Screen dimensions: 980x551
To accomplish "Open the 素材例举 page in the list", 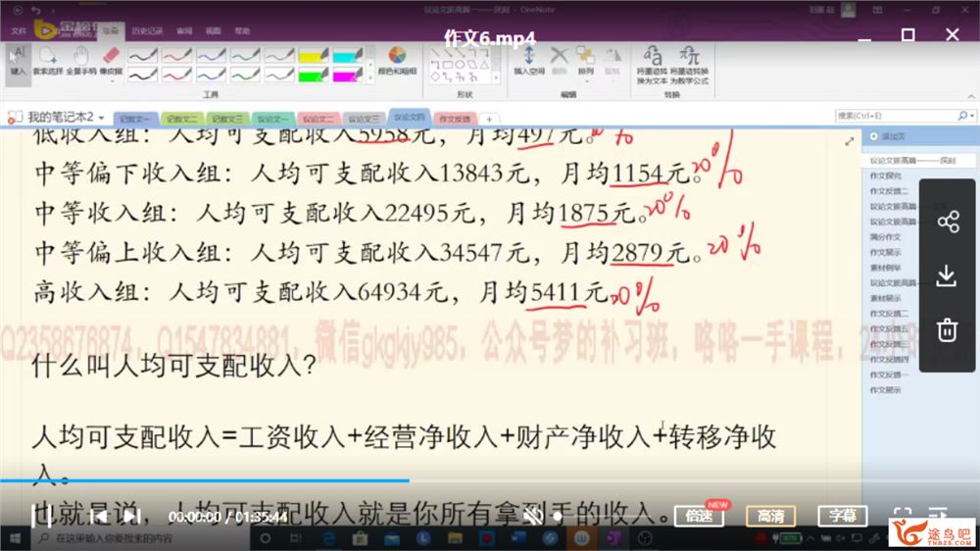I will [886, 268].
